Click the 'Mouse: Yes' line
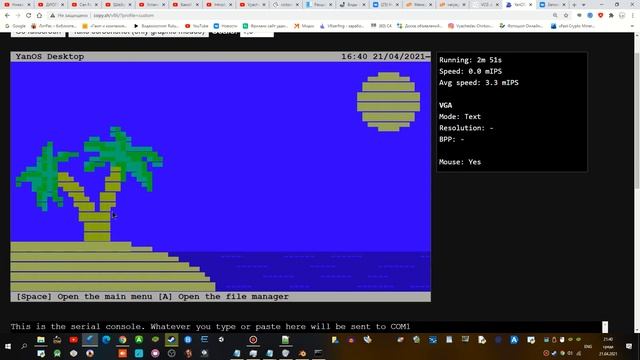 click(460, 162)
